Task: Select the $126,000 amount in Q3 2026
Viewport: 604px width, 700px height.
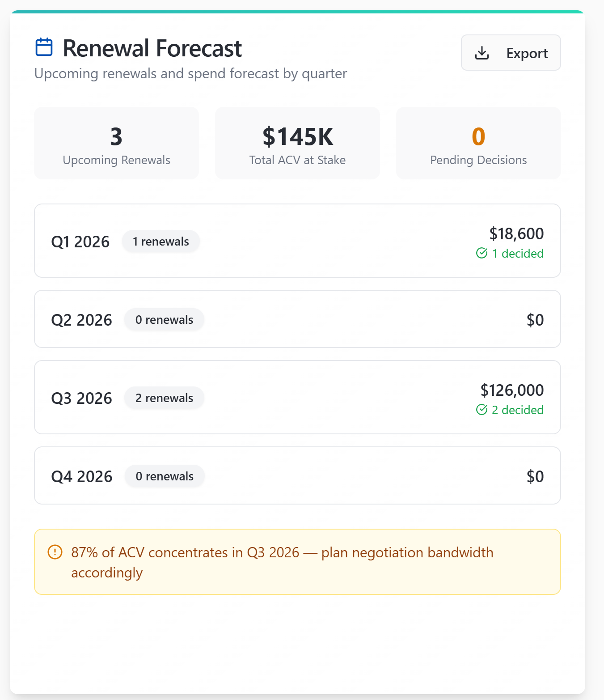Action: [x=512, y=390]
